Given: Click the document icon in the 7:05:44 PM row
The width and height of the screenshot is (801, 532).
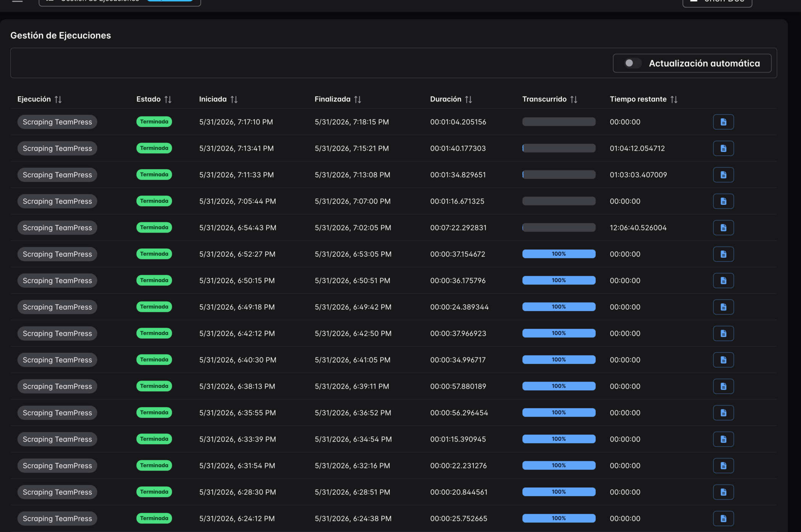Looking at the screenshot, I should (x=723, y=201).
